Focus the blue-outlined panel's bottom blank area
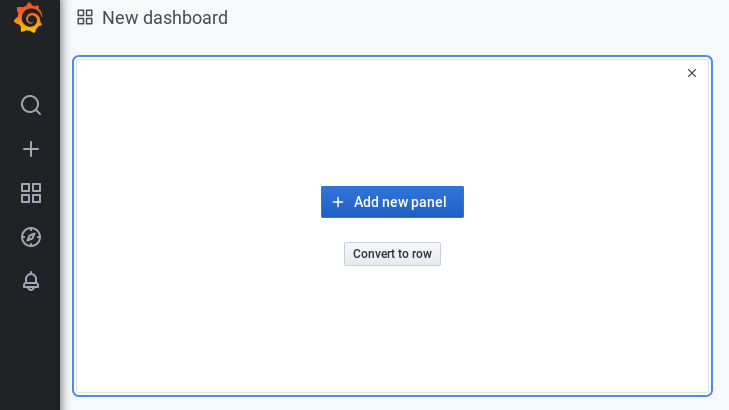 coord(392,344)
